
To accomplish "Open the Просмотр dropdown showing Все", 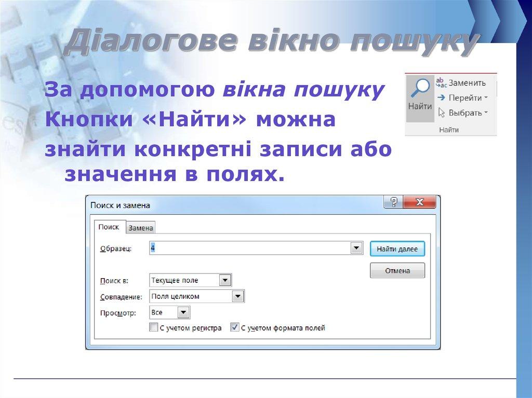I will coord(184,312).
